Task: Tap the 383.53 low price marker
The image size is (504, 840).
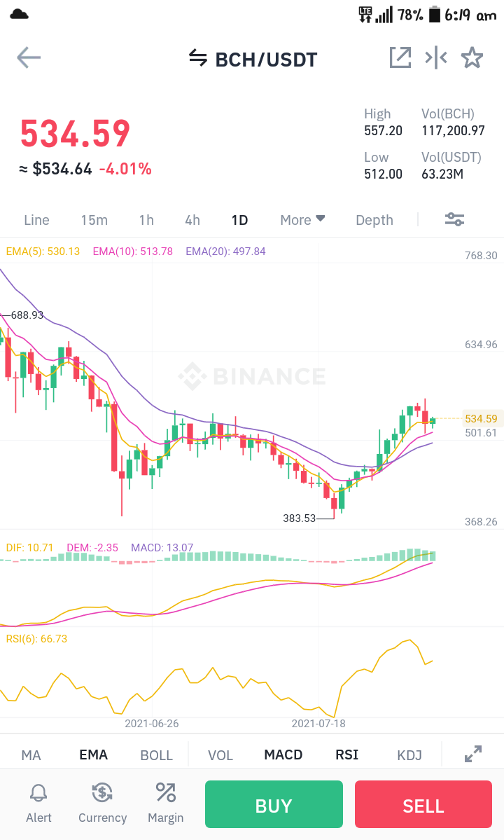Action: 299,518
